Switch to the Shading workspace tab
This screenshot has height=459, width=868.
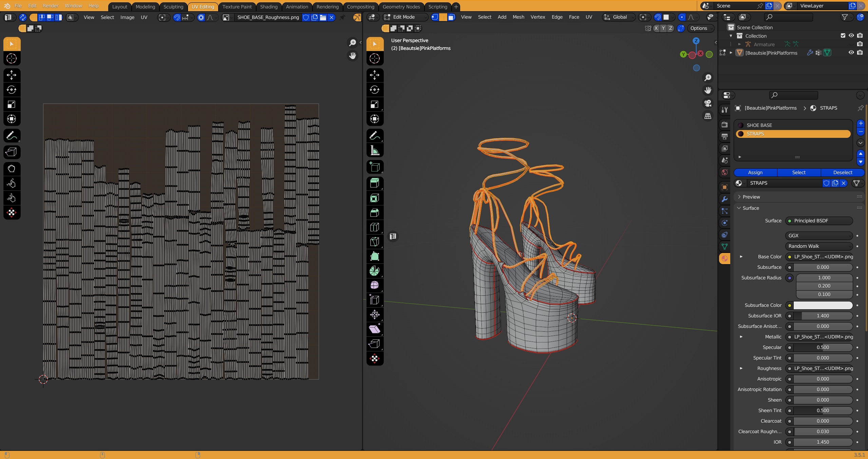coord(269,6)
